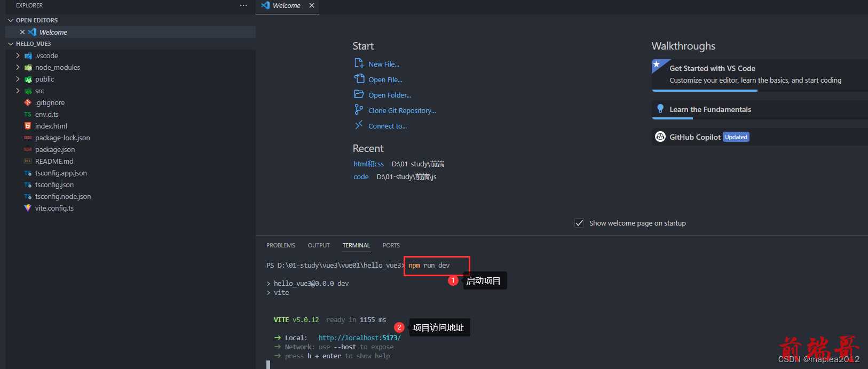Click the GitHub Copilot walkthrough icon
868x369 pixels.
(660, 137)
